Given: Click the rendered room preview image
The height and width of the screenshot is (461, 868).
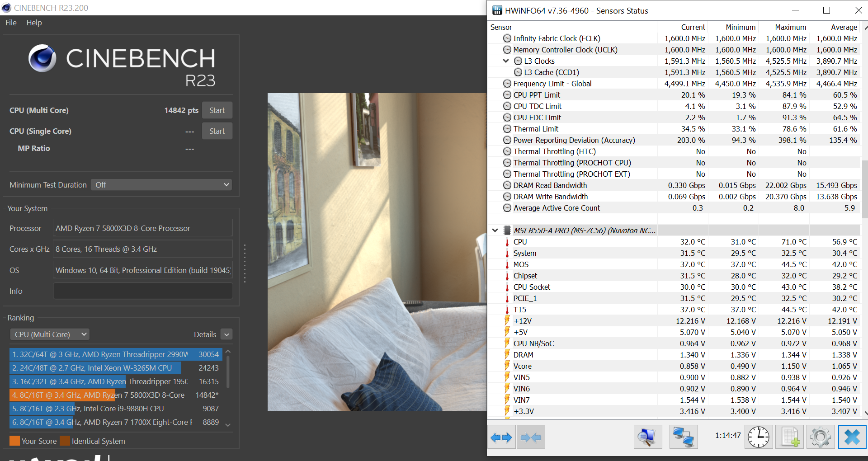Looking at the screenshot, I should coord(377,252).
